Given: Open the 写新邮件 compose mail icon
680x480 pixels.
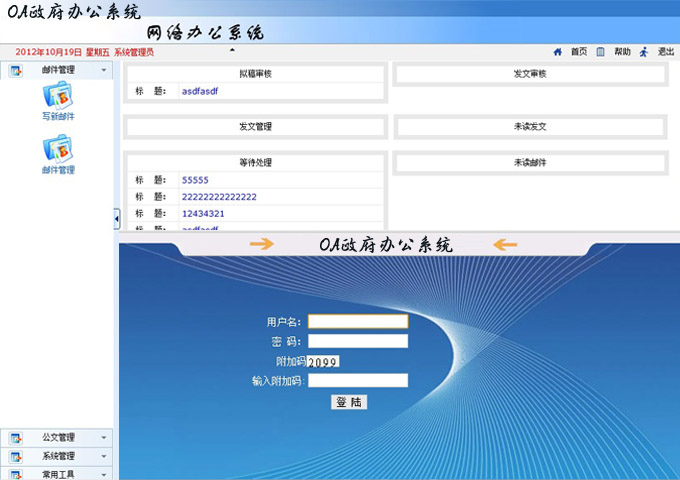Looking at the screenshot, I should pyautogui.click(x=57, y=95).
